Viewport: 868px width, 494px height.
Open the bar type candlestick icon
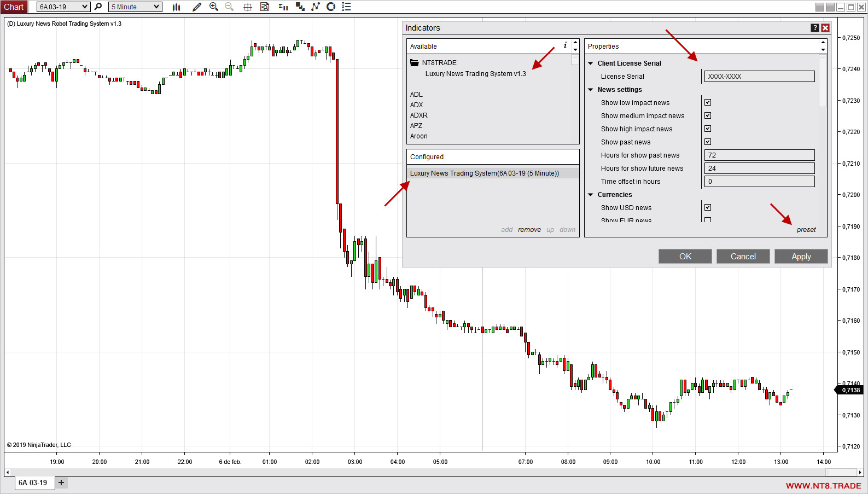click(x=176, y=7)
